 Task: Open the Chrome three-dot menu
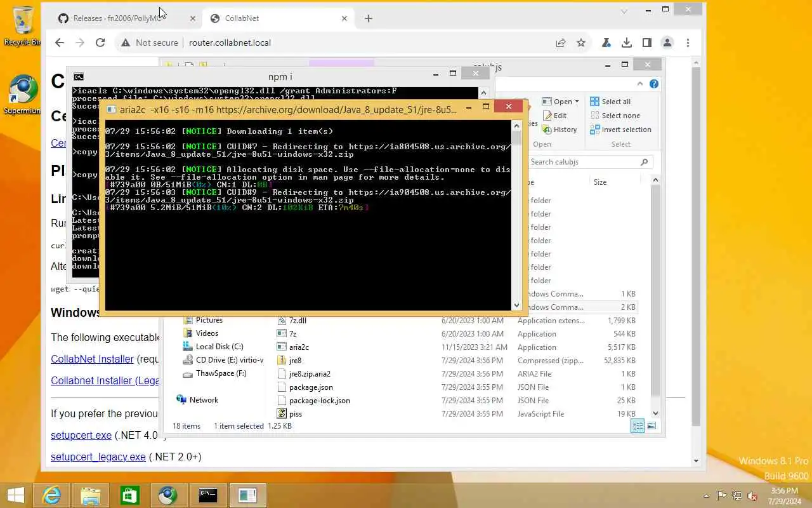click(x=688, y=43)
